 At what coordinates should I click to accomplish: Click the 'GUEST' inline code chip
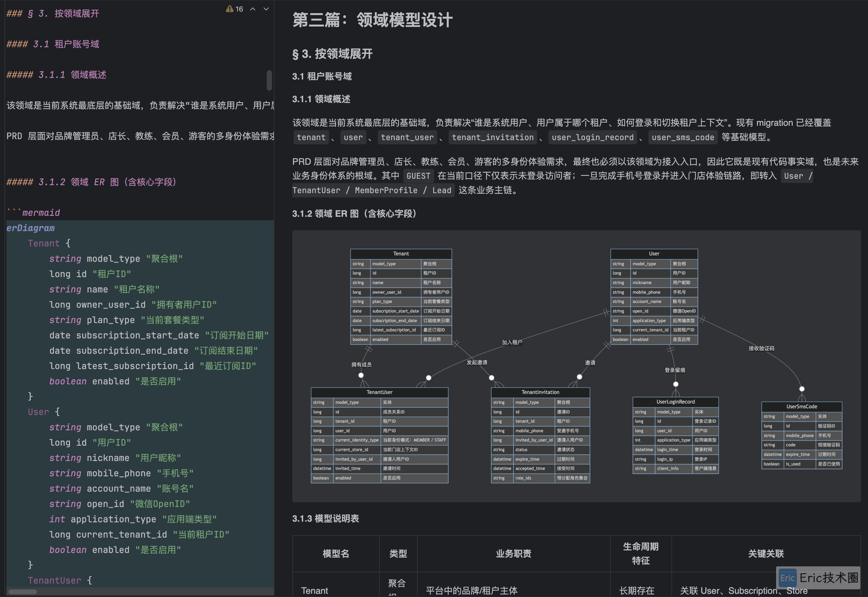coord(418,176)
